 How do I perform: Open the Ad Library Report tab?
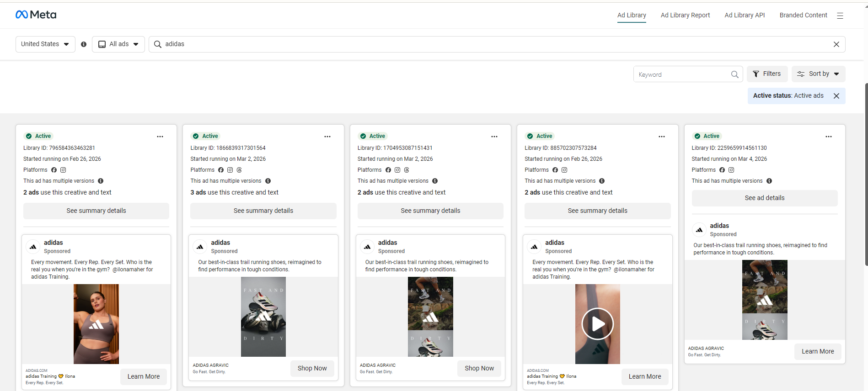click(x=685, y=15)
